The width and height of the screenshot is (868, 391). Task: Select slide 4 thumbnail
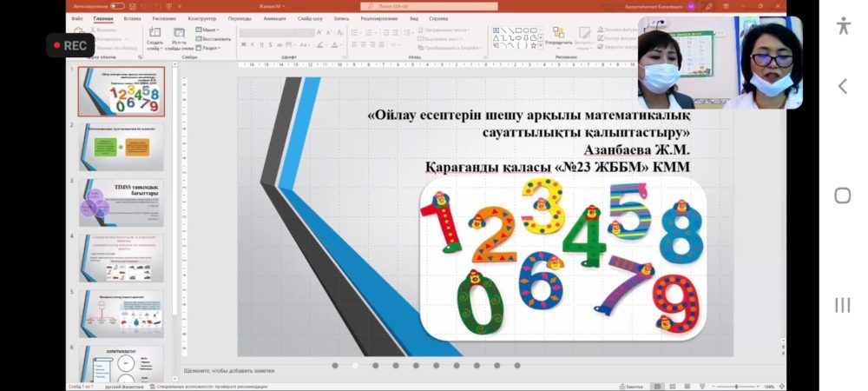click(122, 258)
